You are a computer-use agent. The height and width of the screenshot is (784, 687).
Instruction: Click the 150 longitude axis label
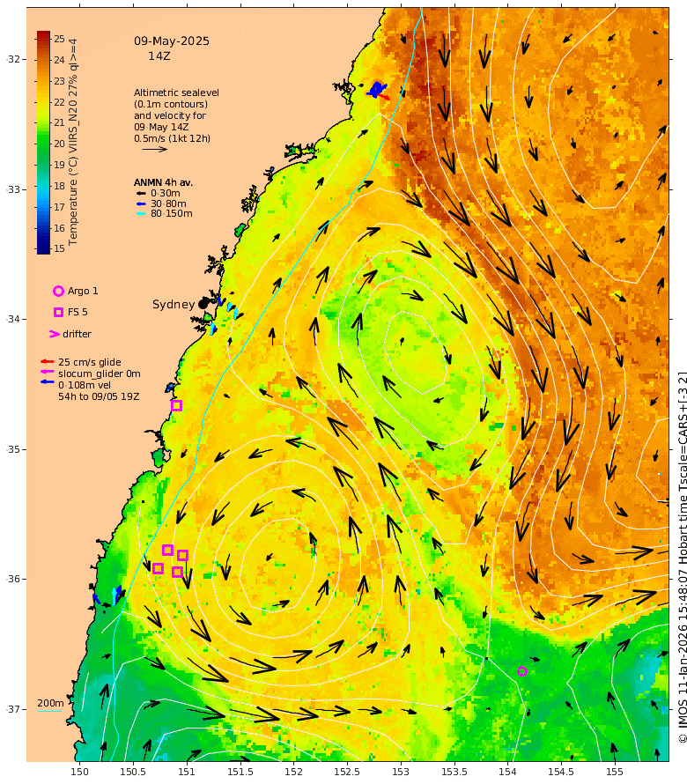[x=79, y=772]
